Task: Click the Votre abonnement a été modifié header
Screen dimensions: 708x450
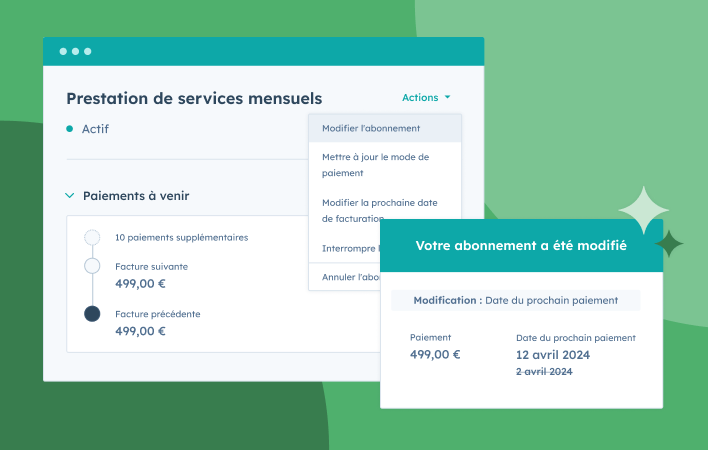Action: click(521, 246)
